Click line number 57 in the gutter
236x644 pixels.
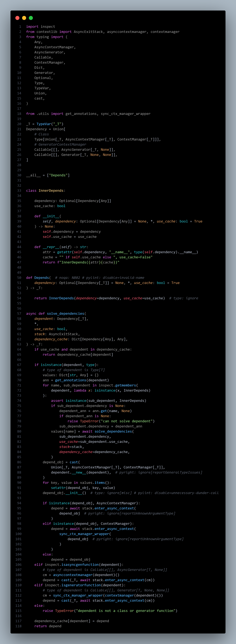[x=19, y=314]
